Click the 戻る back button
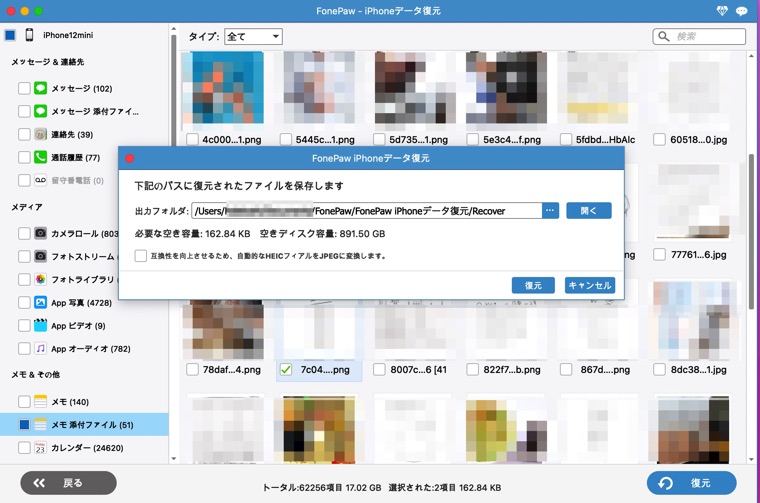Image resolution: width=760 pixels, height=503 pixels. [x=68, y=483]
